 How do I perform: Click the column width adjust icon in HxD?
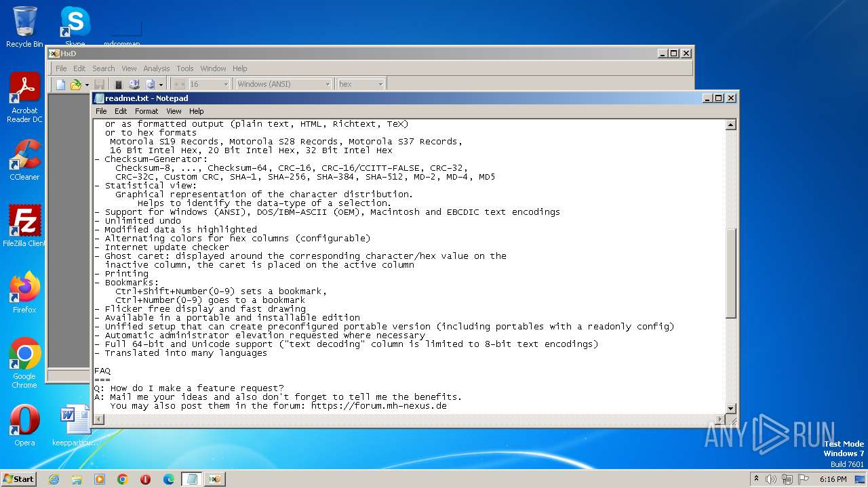(x=179, y=84)
